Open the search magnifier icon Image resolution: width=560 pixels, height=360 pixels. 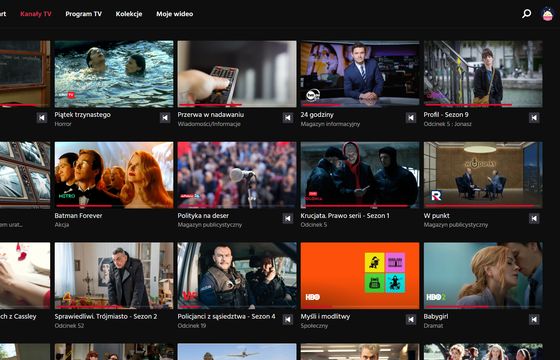(x=526, y=14)
